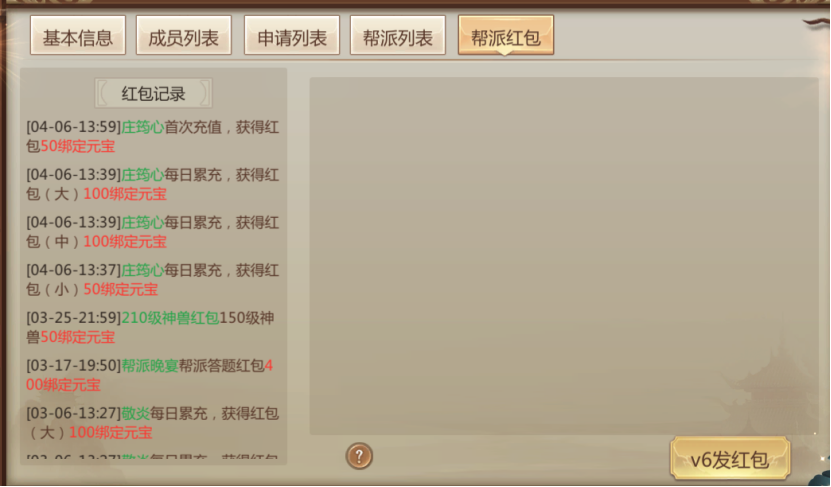Open the question mark help icon
The image size is (831, 487).
359,456
